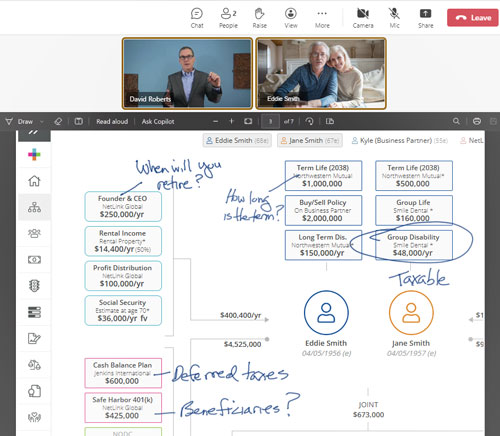
Task: Open the document signing sidebar icon
Action: tap(34, 338)
